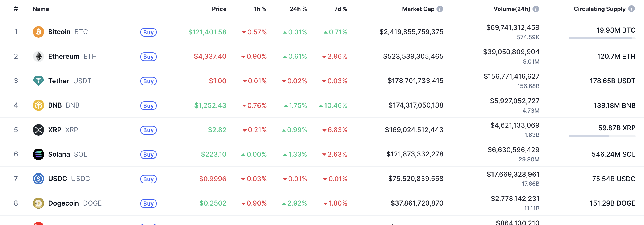Click the Tether logo icon
Viewport: 644px width, 225px height.
tap(38, 81)
